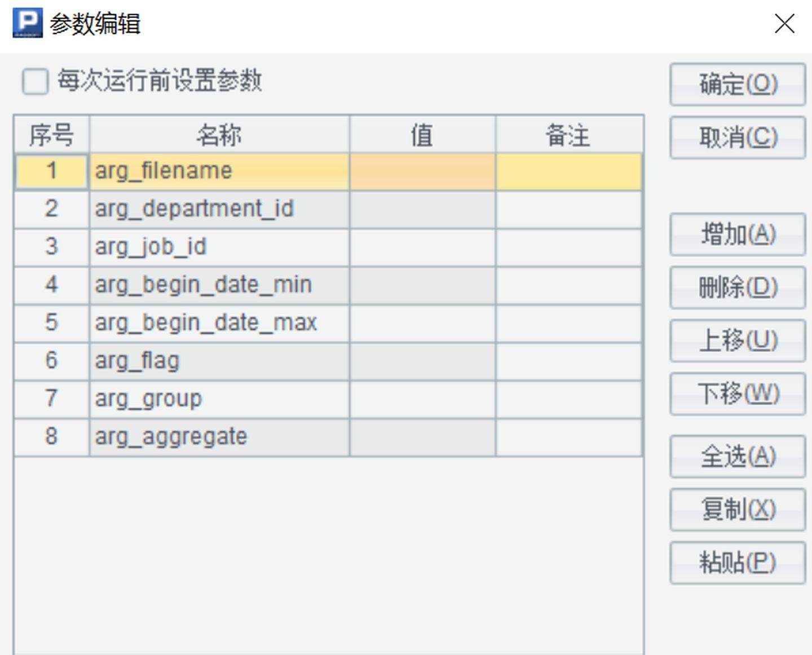The height and width of the screenshot is (655, 812).
Task: Click 下移(W) to move row down
Action: (738, 393)
